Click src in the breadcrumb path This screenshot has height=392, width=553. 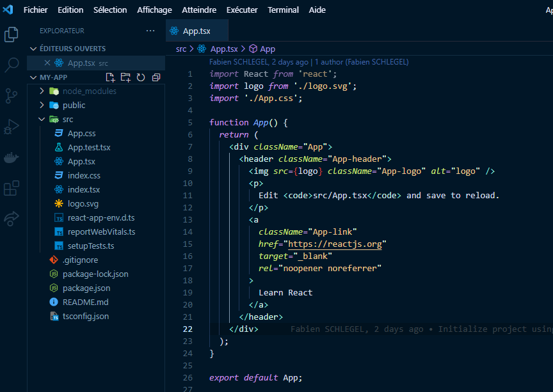coord(181,49)
